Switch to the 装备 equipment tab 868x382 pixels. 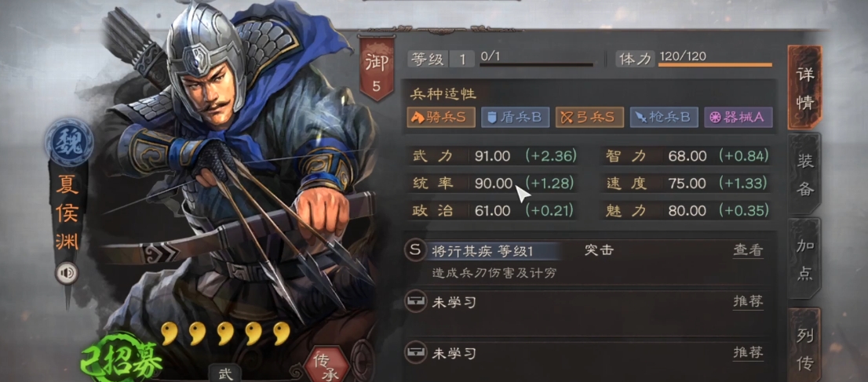804,174
